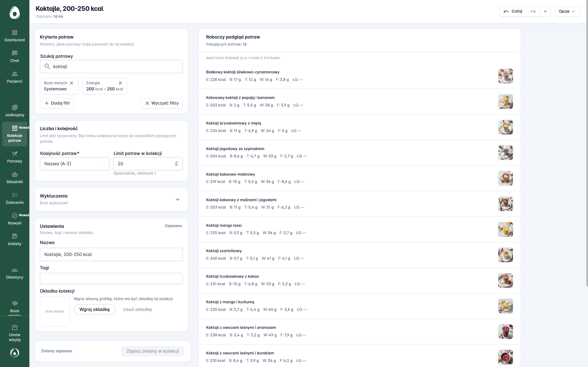Screen dimensions: 588x367
Task: Focus the Szukaj potrawy search field
Action: pyautogui.click(x=111, y=67)
